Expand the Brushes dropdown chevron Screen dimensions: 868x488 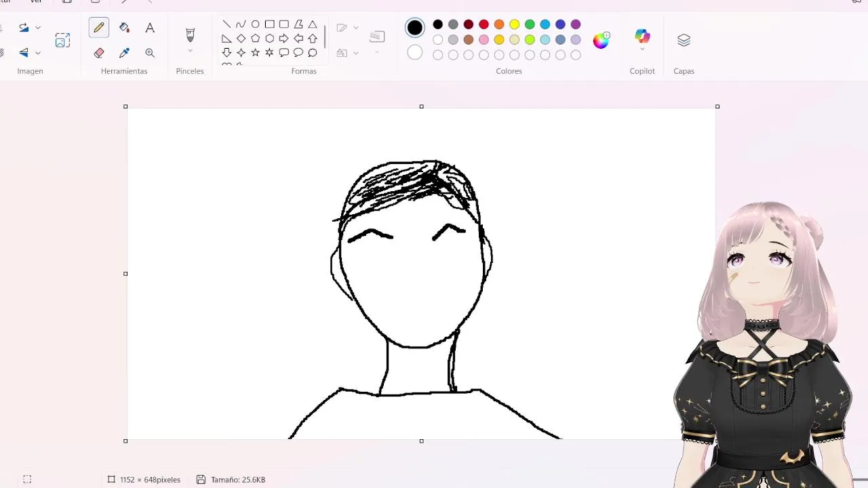[x=190, y=51]
